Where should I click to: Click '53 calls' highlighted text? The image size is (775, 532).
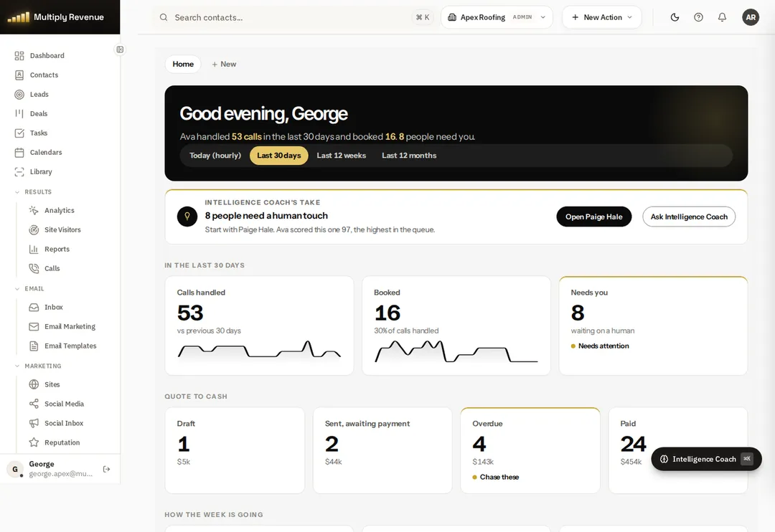(x=246, y=137)
